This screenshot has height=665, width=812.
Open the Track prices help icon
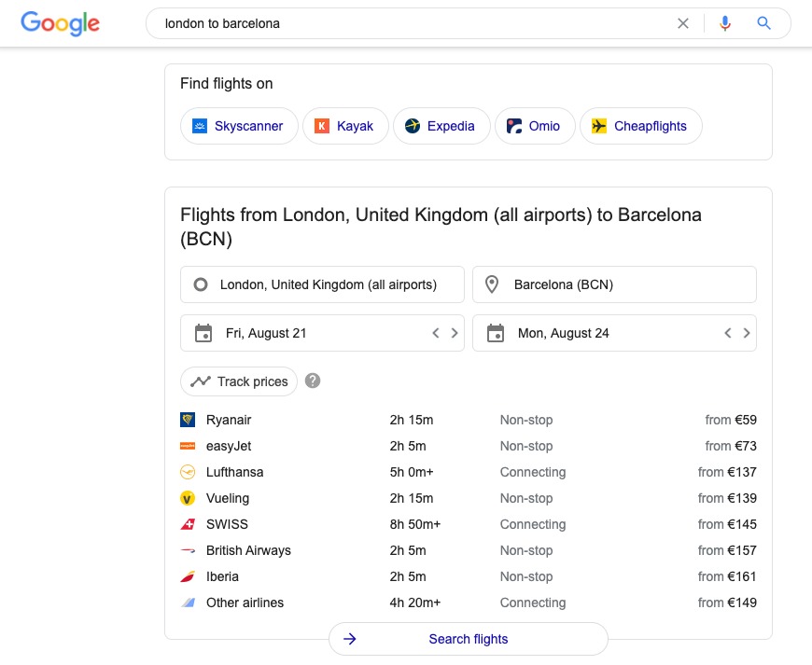tap(313, 381)
